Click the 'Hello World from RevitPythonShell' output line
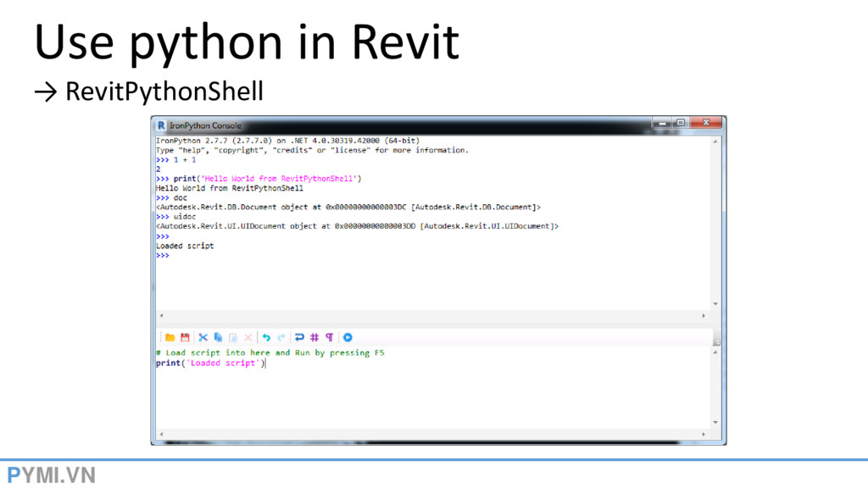868x488 pixels. click(x=230, y=189)
